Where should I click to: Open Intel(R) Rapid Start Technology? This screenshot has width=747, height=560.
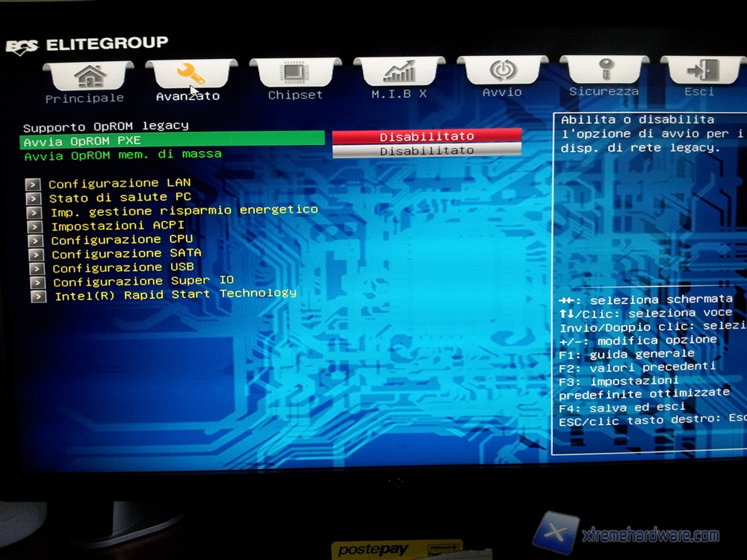(176, 294)
